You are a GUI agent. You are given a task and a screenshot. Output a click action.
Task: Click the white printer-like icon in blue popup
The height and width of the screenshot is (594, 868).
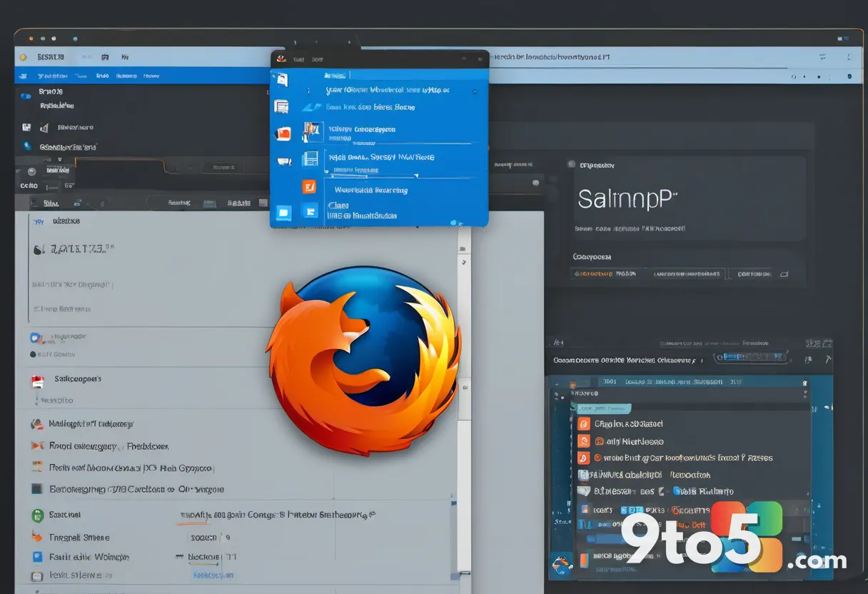[282, 106]
